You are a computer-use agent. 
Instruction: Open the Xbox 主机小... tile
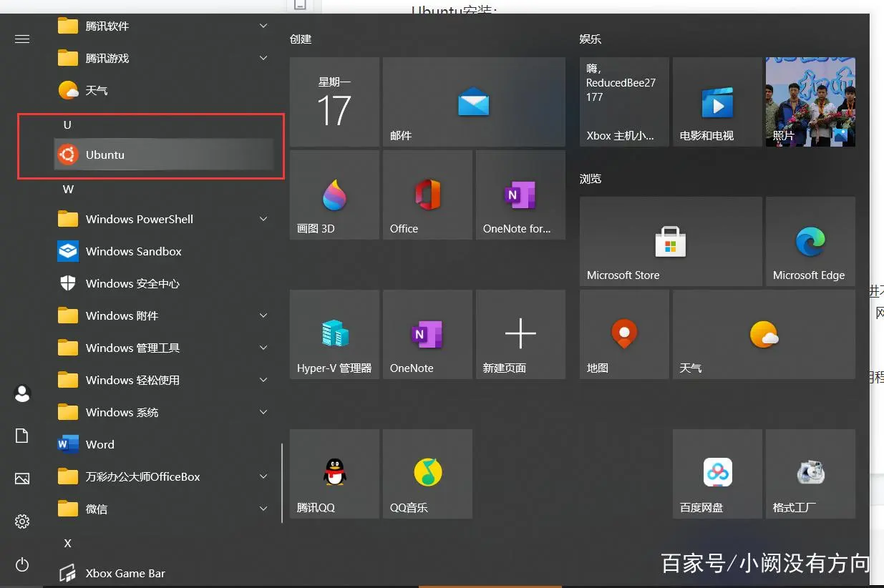[624, 102]
